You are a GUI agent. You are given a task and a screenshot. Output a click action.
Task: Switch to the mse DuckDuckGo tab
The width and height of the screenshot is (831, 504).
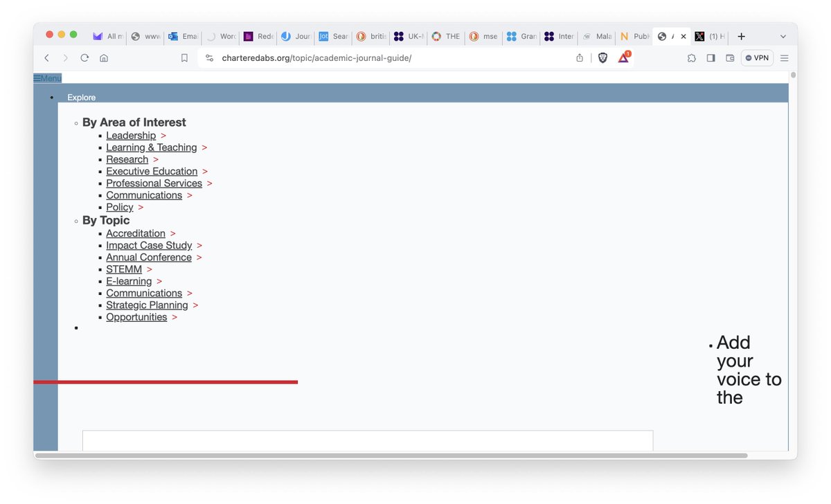pos(482,37)
